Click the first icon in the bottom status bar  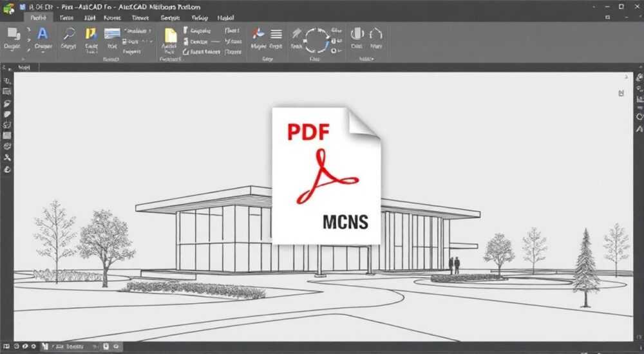[7, 347]
